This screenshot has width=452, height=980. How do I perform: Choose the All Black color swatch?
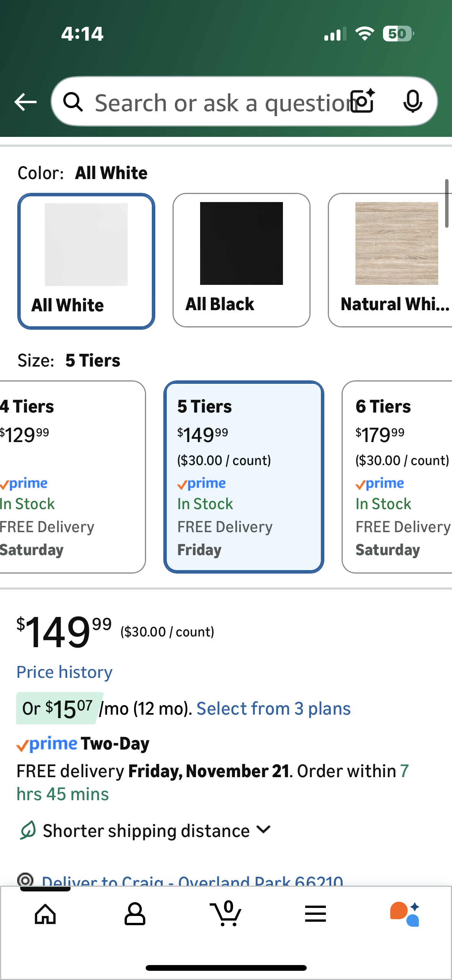242,260
